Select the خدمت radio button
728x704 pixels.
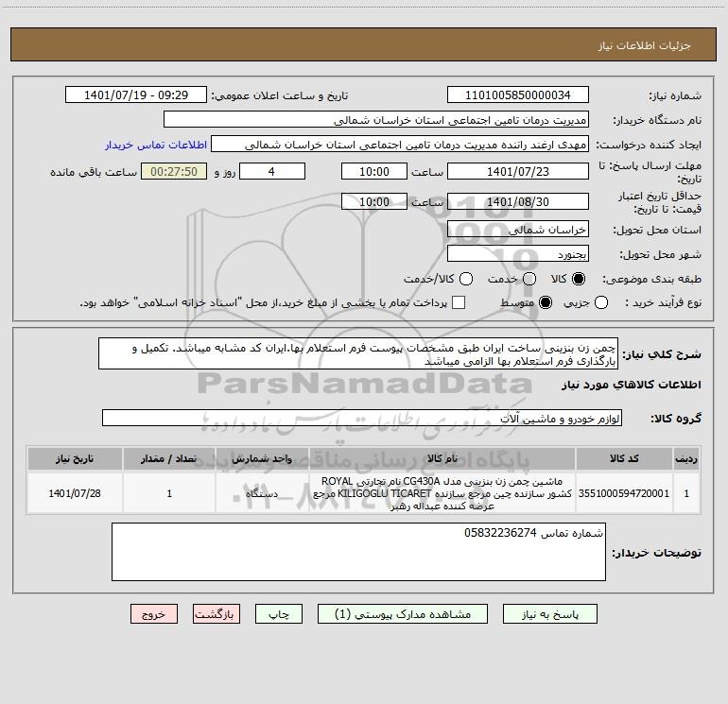click(x=529, y=279)
